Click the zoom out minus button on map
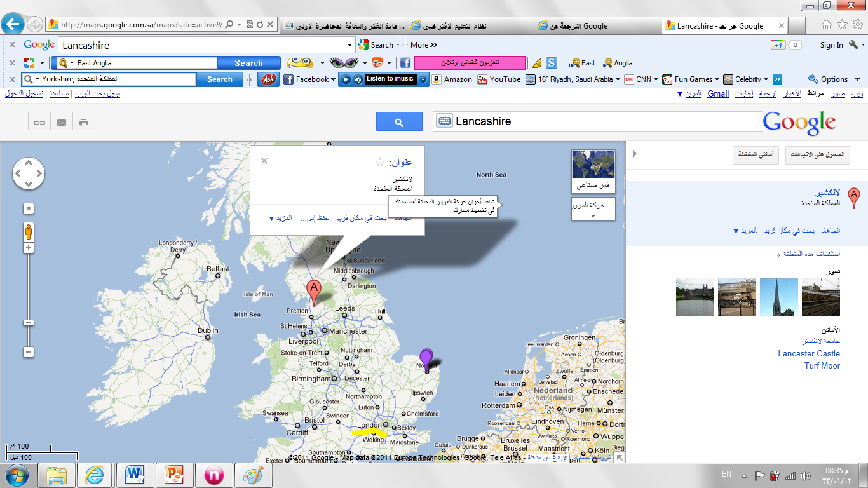 point(29,352)
